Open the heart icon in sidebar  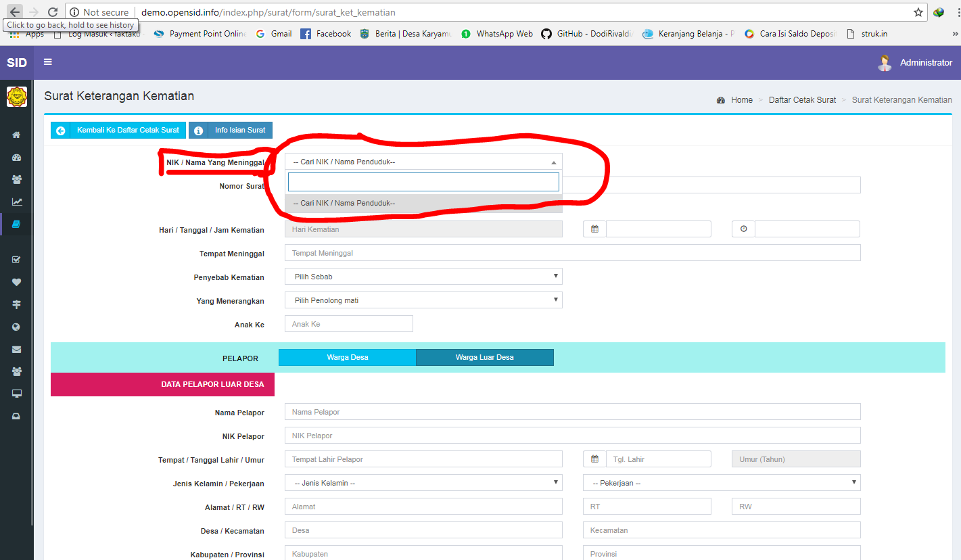click(16, 282)
